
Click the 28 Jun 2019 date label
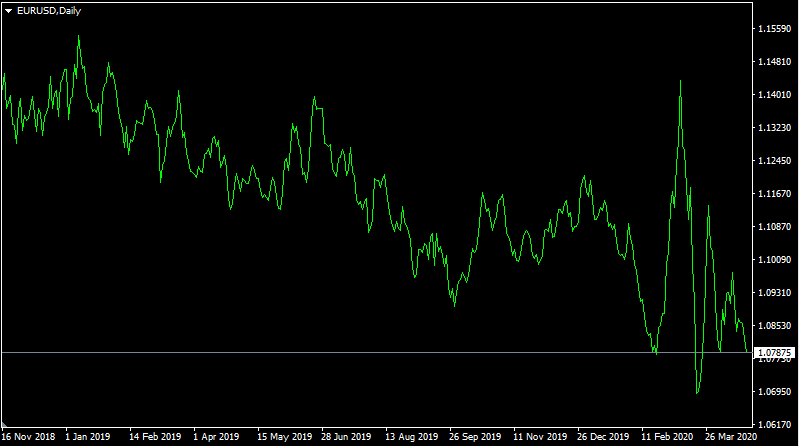(346, 437)
